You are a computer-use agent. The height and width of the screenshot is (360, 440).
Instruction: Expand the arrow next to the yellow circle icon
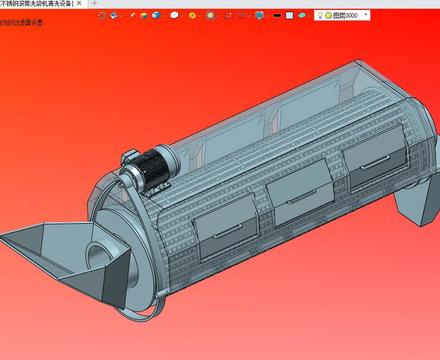pos(200,16)
